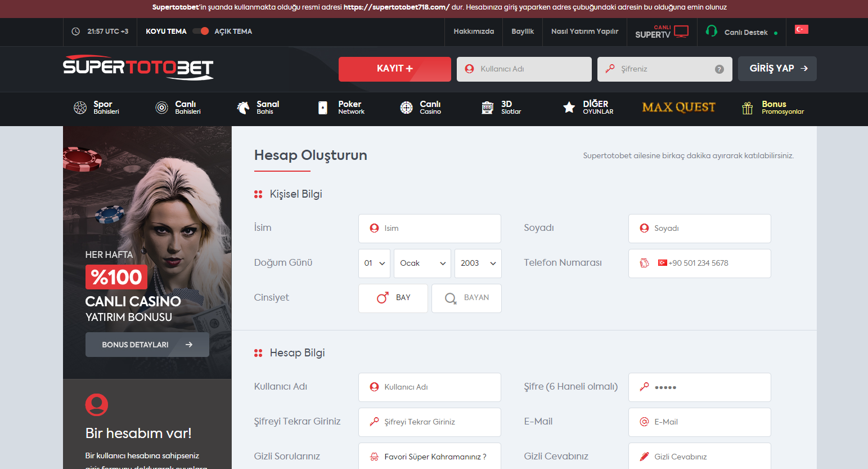Image resolution: width=868 pixels, height=469 pixels.
Task: Click the red user icon above Bir hesabım var
Action: [97, 405]
